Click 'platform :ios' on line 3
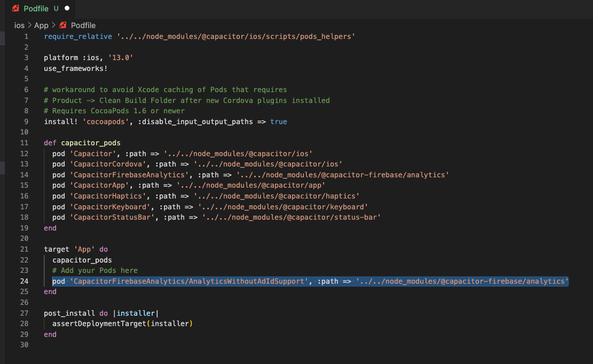Viewport: 593px width, 364px height. point(72,58)
